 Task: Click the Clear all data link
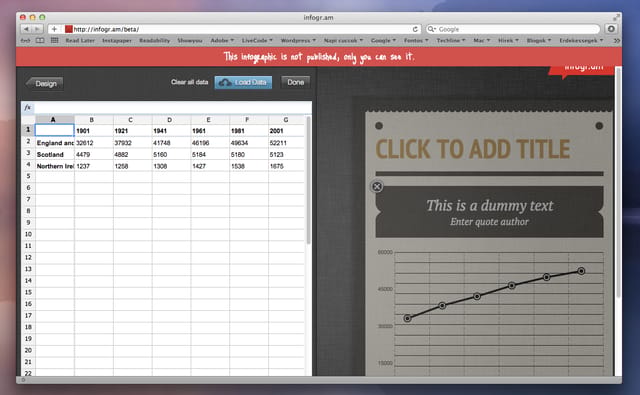coord(189,82)
